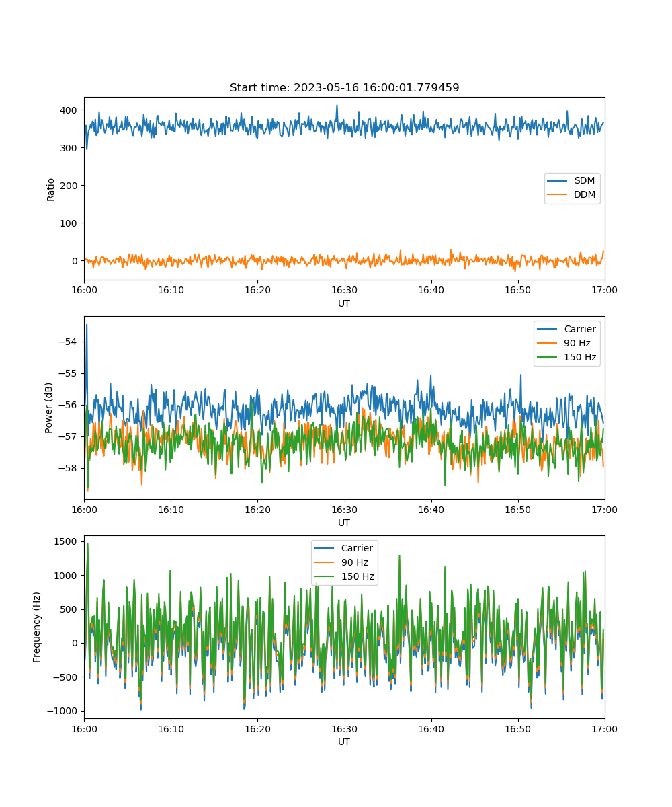Viewport: 672px width, 807px height.
Task: Select 150 Hz in the Power plot legend
Action: coord(580,357)
